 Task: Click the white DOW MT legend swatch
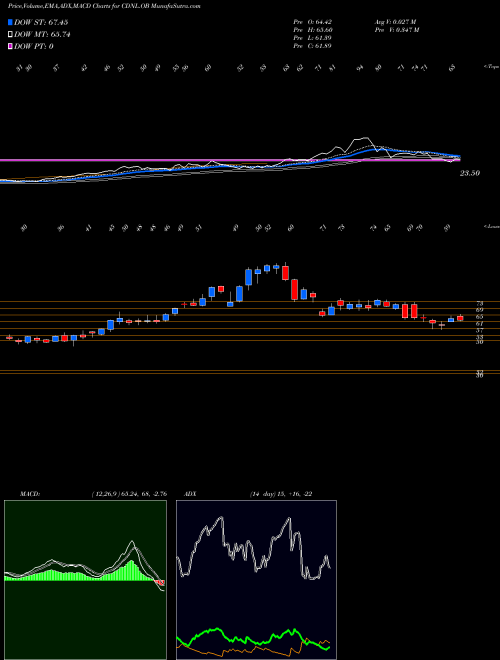point(10,35)
